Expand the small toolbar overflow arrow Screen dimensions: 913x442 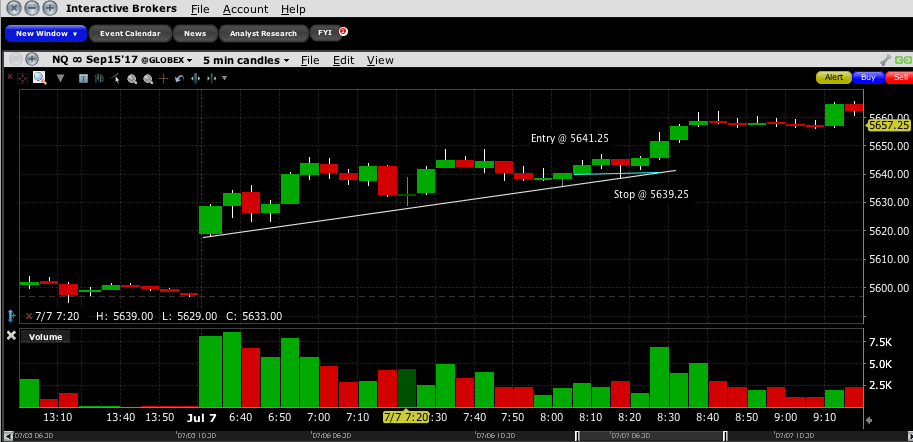224,78
